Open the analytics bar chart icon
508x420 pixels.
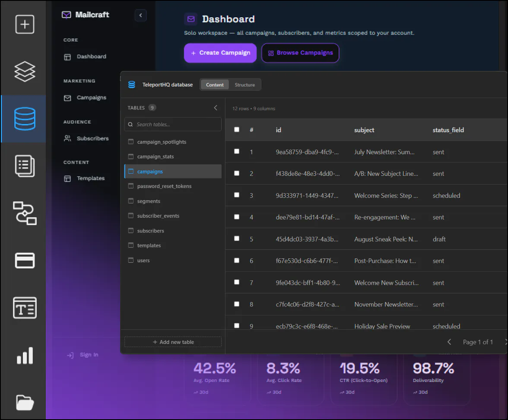(25, 356)
